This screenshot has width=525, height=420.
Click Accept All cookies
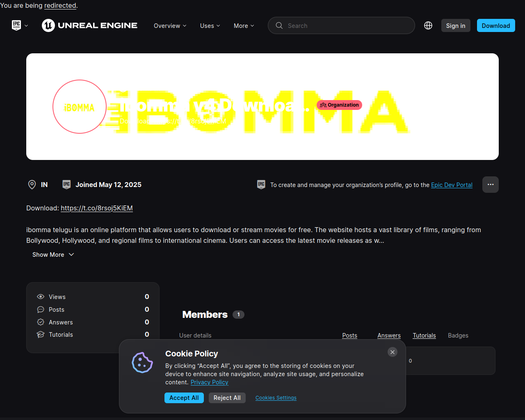click(184, 398)
